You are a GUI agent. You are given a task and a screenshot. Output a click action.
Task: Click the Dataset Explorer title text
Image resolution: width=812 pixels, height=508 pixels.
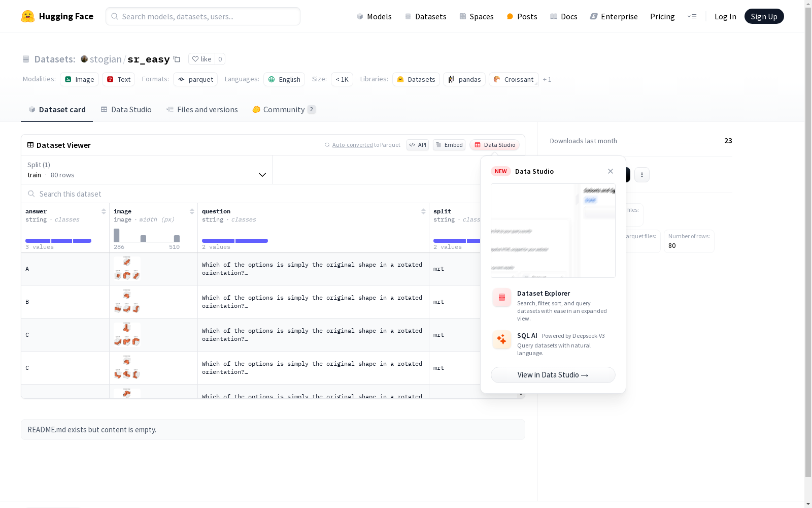point(544,293)
